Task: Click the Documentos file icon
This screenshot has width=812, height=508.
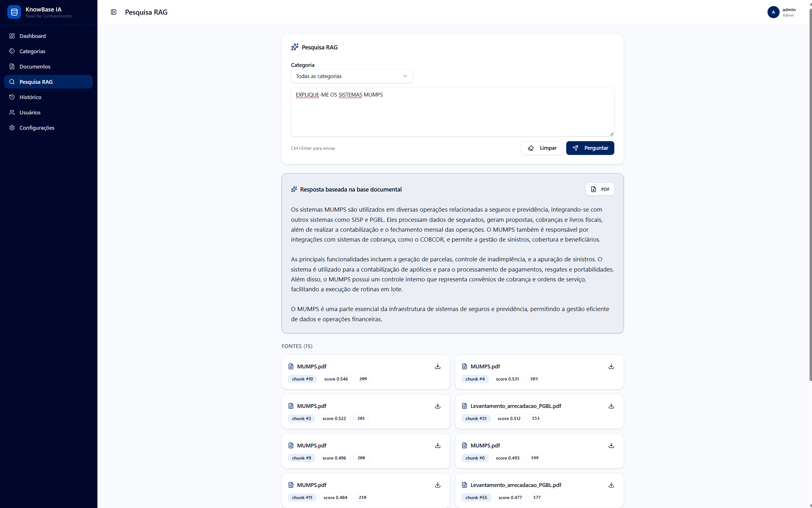Action: [x=12, y=67]
